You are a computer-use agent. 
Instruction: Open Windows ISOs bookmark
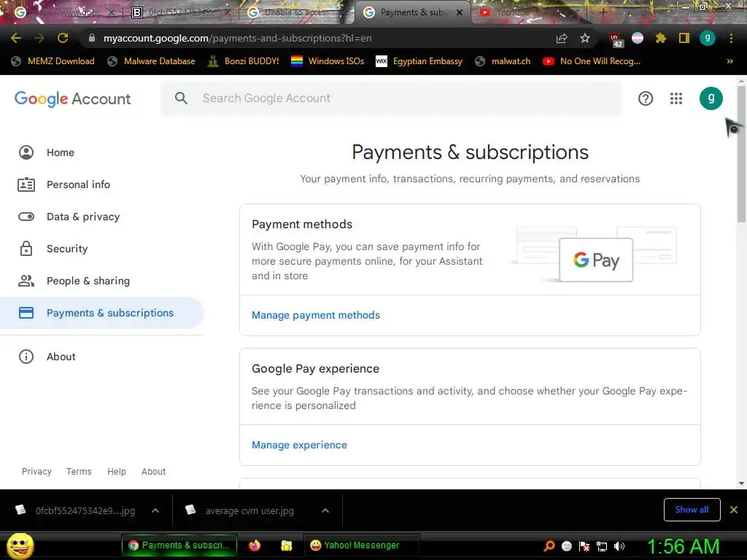328,61
